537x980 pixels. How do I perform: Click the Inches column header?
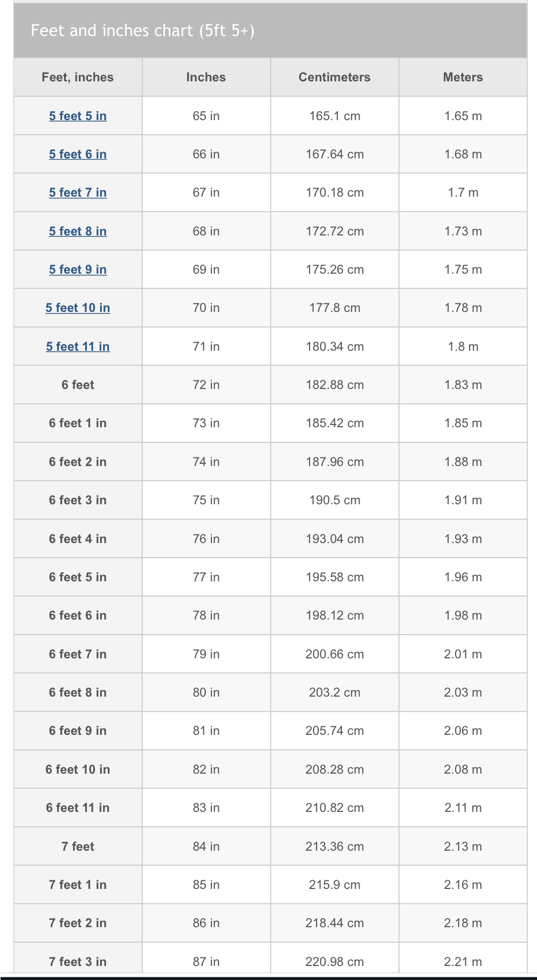point(206,77)
